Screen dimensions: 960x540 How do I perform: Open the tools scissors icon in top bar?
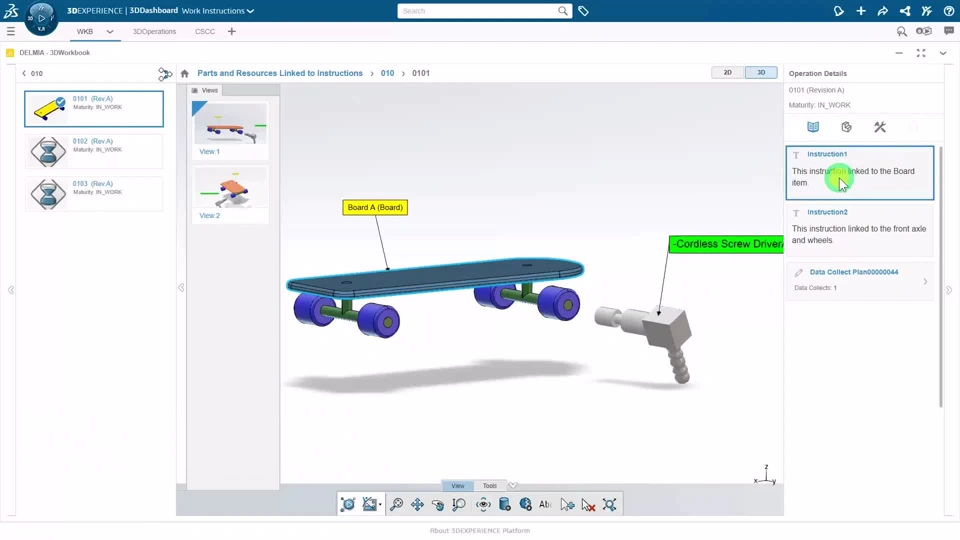click(927, 11)
